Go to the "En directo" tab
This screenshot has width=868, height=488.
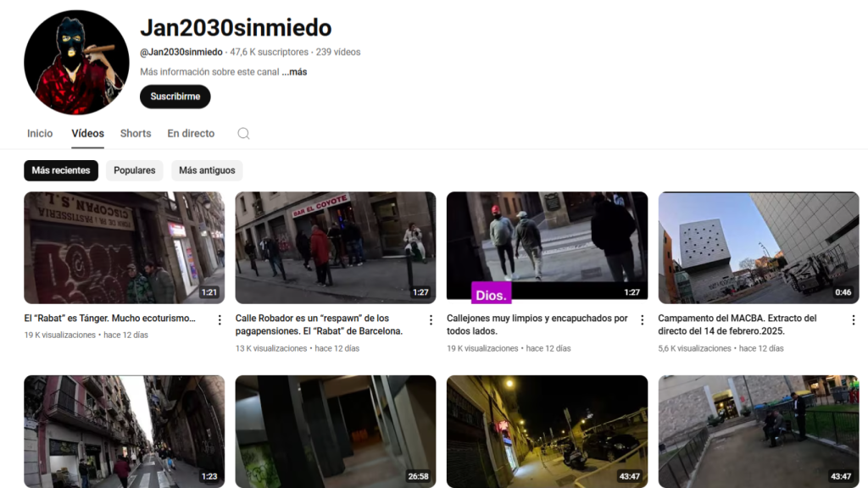pyautogui.click(x=190, y=133)
